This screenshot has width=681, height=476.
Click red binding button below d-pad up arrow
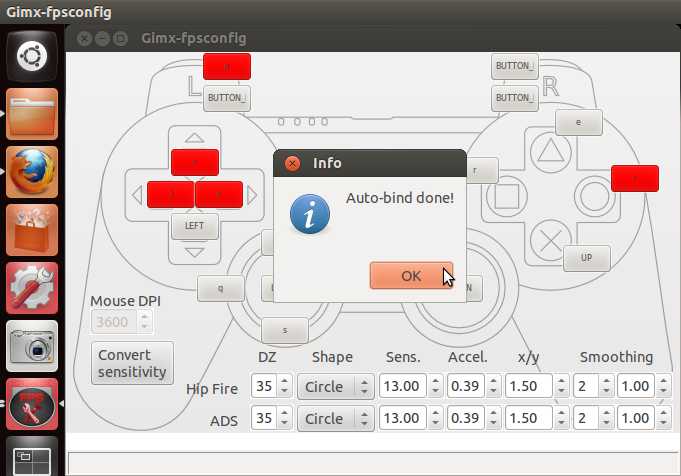195,162
